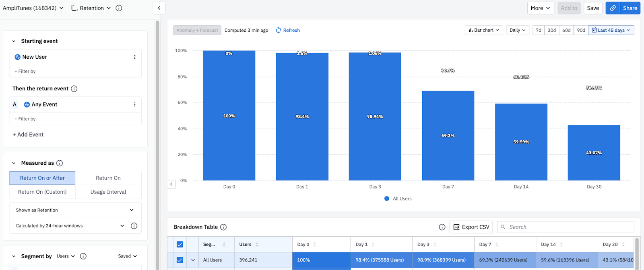Click the + Add Event link
Image resolution: width=644 pixels, height=270 pixels.
28,135
